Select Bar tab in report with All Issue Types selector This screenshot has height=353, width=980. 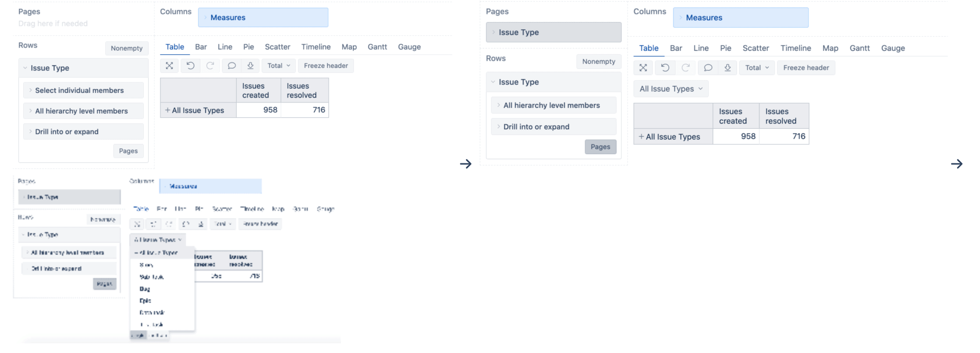pos(676,48)
